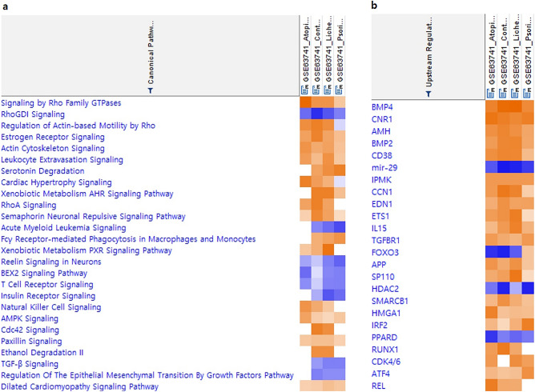
Task: Open the Cdc42 Signaling link
Action: click(x=30, y=330)
